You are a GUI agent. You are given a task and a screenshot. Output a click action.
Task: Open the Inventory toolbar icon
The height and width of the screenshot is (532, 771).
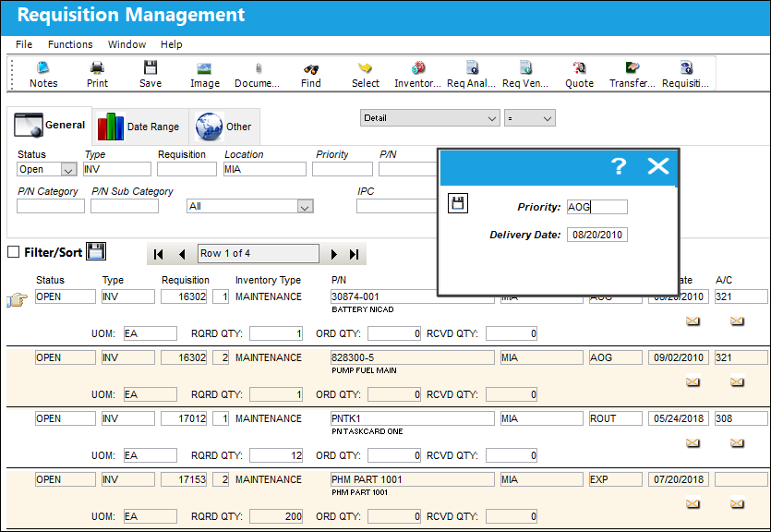417,74
